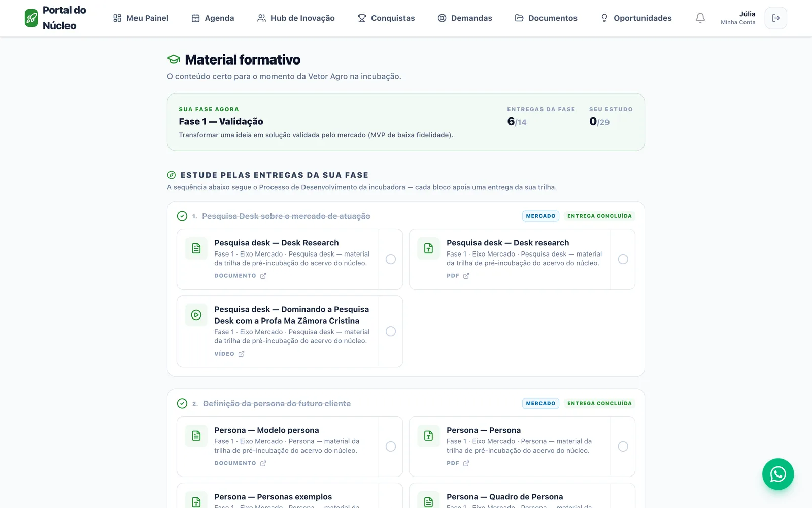Open Persona — Personas exemplos title
This screenshot has height=508, width=812.
(x=273, y=497)
